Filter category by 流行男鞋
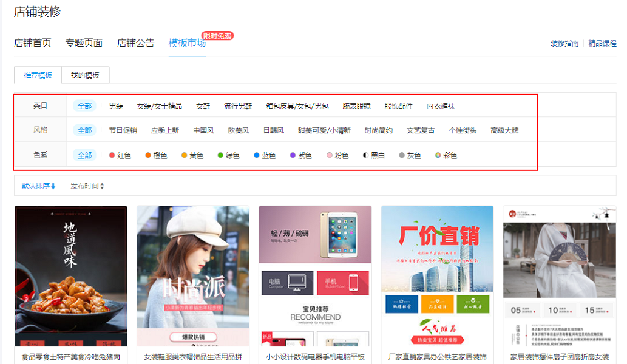This screenshot has width=627, height=364. coord(238,106)
